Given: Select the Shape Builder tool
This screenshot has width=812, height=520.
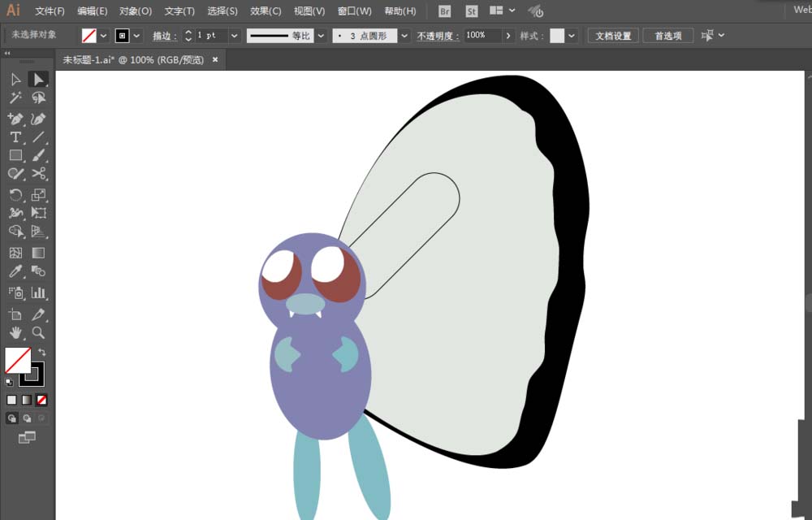Looking at the screenshot, I should 15,232.
